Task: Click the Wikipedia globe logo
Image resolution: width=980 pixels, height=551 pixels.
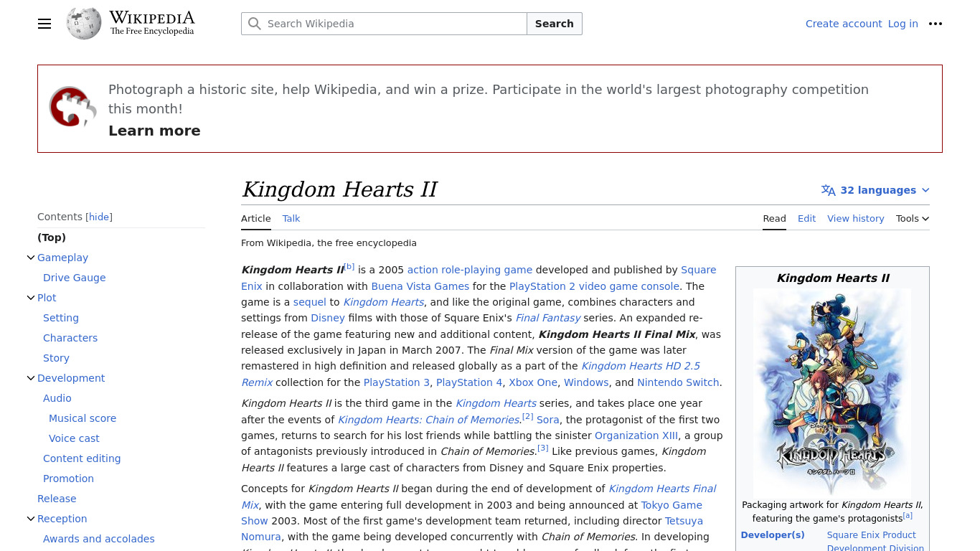Action: click(84, 24)
